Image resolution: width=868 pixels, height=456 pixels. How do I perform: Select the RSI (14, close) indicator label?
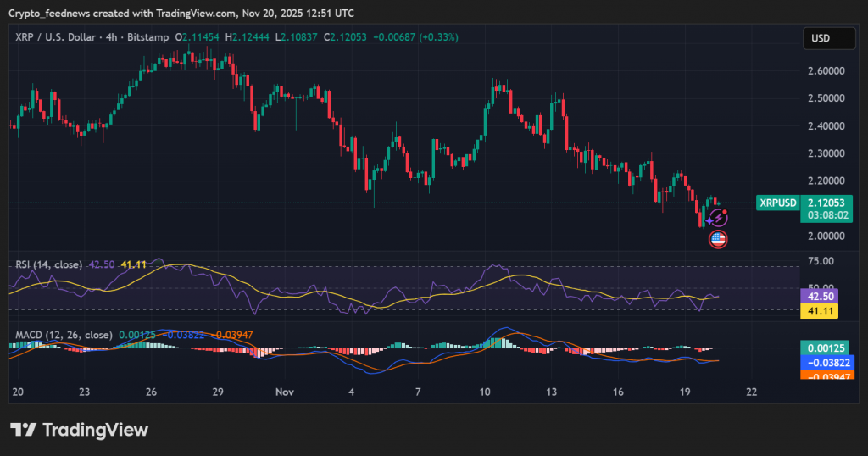click(49, 264)
